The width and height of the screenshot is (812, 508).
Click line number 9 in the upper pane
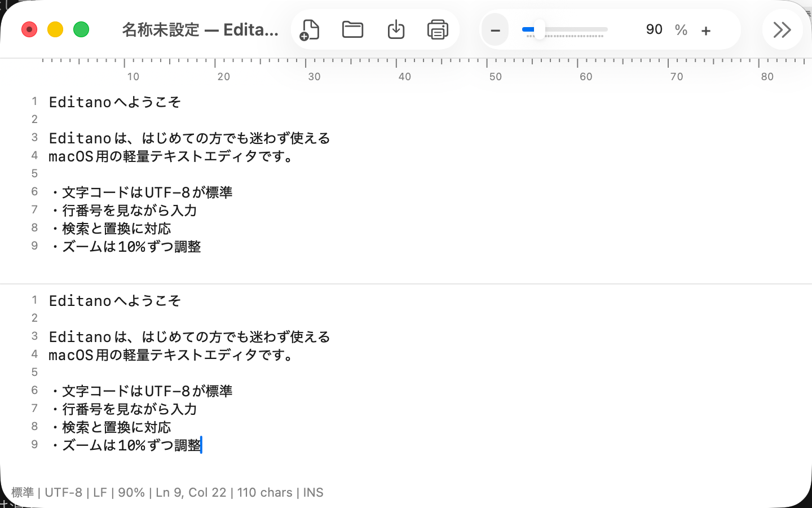click(x=34, y=246)
